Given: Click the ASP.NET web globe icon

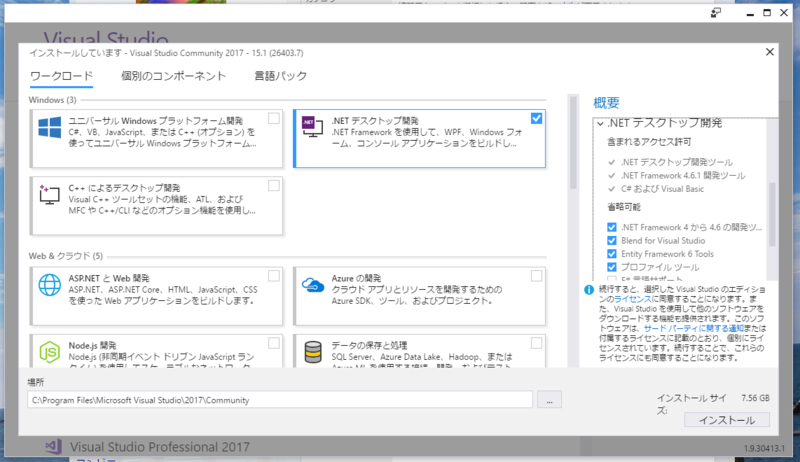Looking at the screenshot, I should (x=49, y=285).
